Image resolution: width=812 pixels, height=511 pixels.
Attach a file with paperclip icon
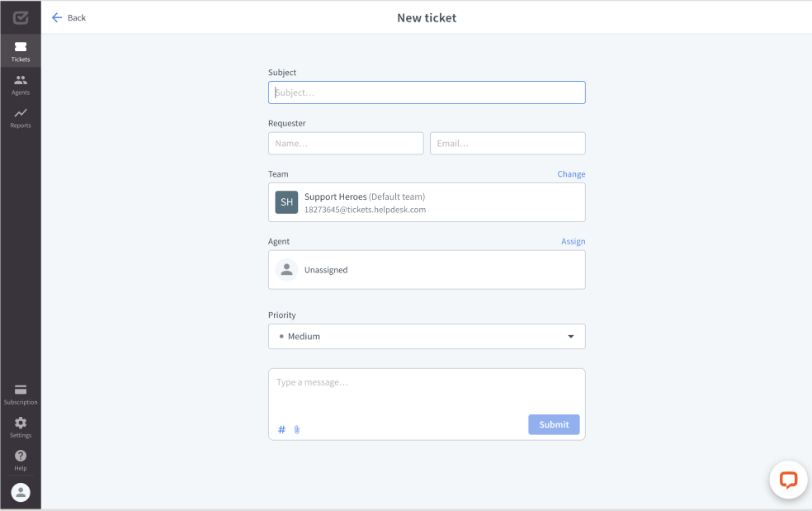(x=297, y=429)
